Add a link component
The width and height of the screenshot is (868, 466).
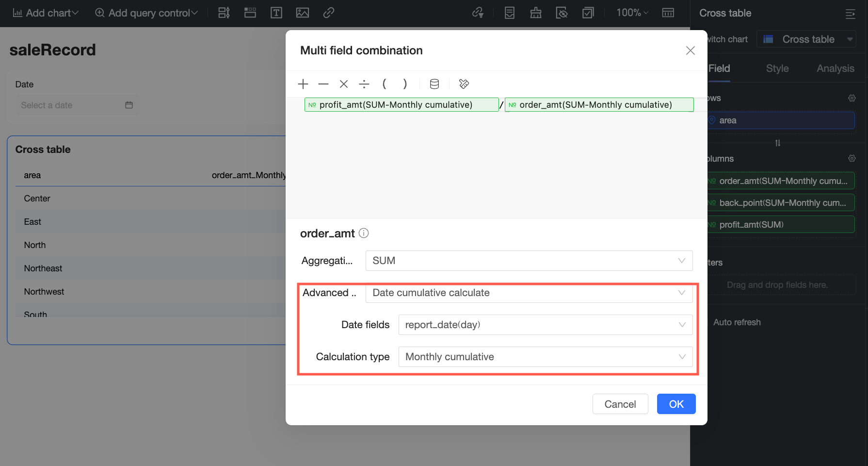coord(329,13)
